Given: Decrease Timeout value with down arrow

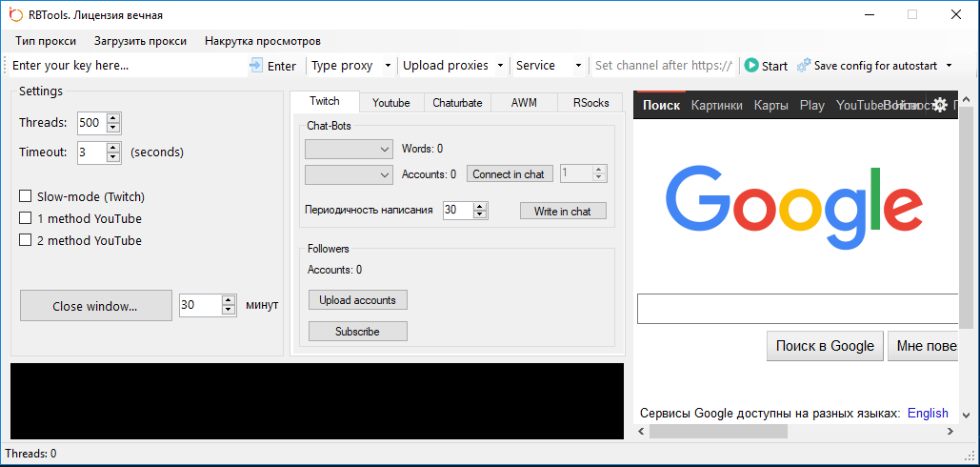Looking at the screenshot, I should click(113, 156).
